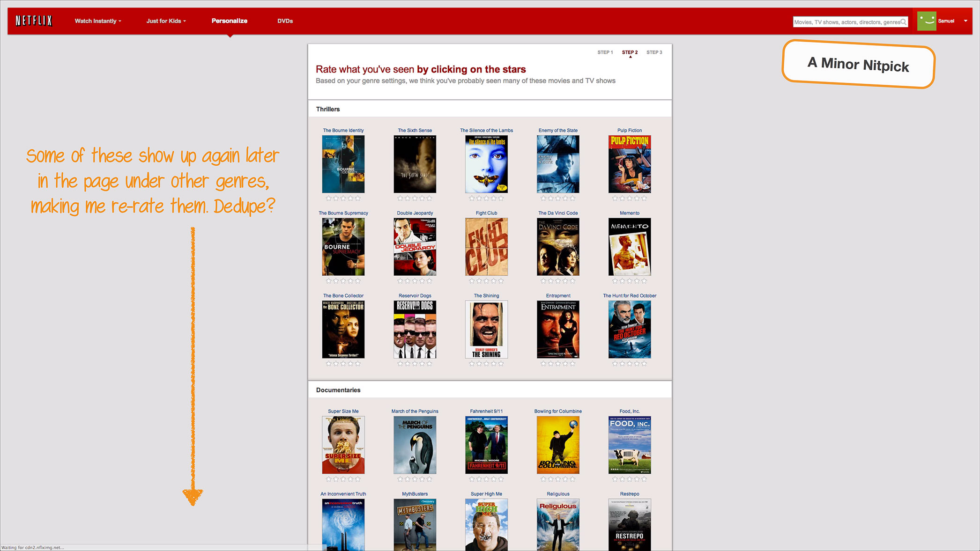The image size is (980, 551).
Task: Click The Shining poster
Action: pos(486,330)
